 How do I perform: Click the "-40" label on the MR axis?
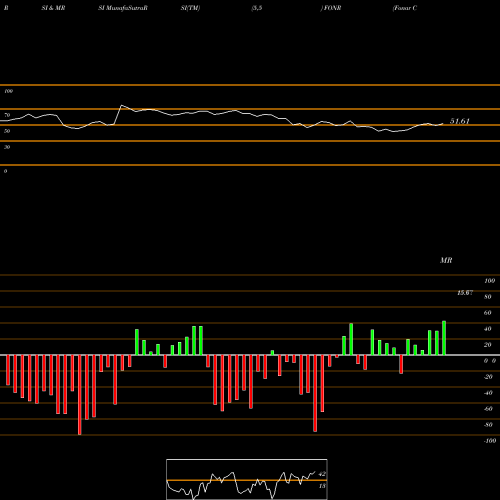click(x=488, y=393)
